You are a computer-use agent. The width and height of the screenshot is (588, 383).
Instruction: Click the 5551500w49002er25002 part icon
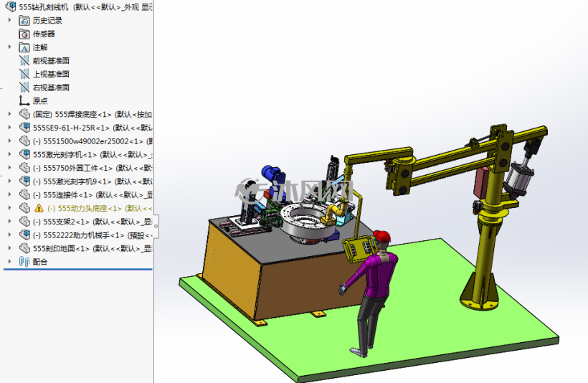[24, 141]
